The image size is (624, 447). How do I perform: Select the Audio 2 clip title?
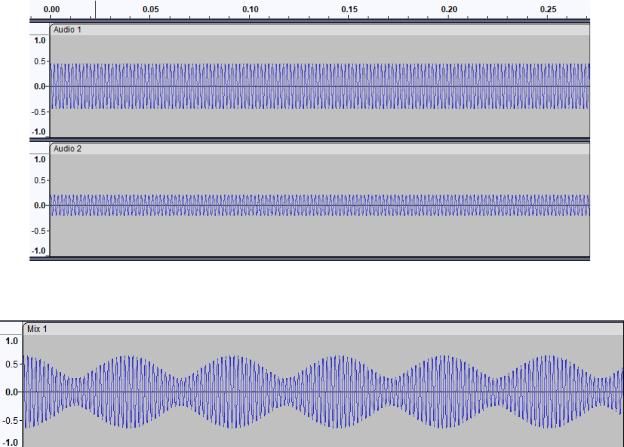[67, 148]
